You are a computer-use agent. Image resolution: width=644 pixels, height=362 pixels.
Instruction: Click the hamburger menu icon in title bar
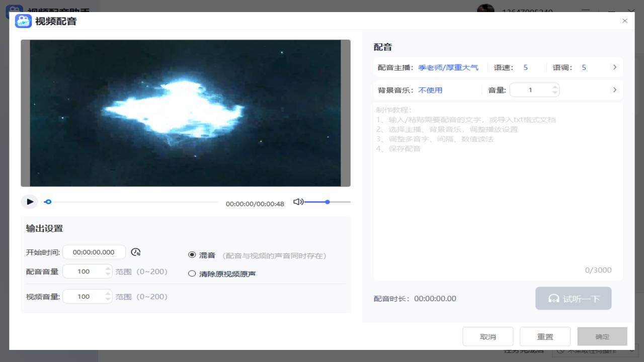tap(586, 11)
